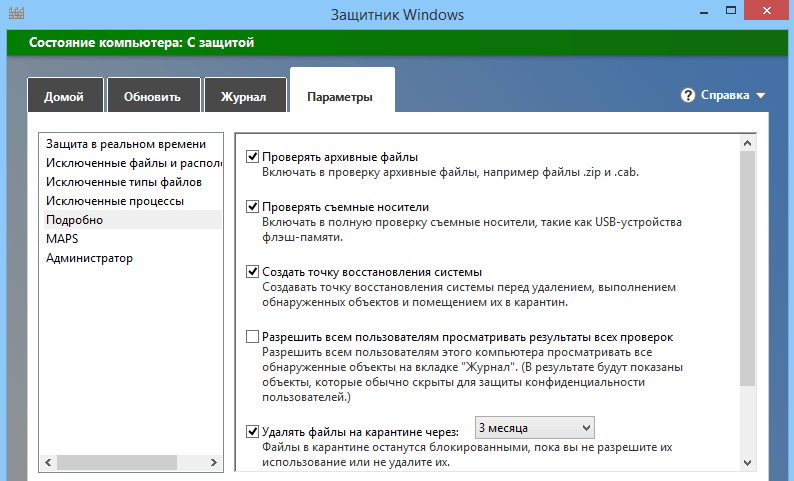Click the Windows Defender castle title icon
Image resolution: width=794 pixels, height=481 pixels.
(16, 13)
